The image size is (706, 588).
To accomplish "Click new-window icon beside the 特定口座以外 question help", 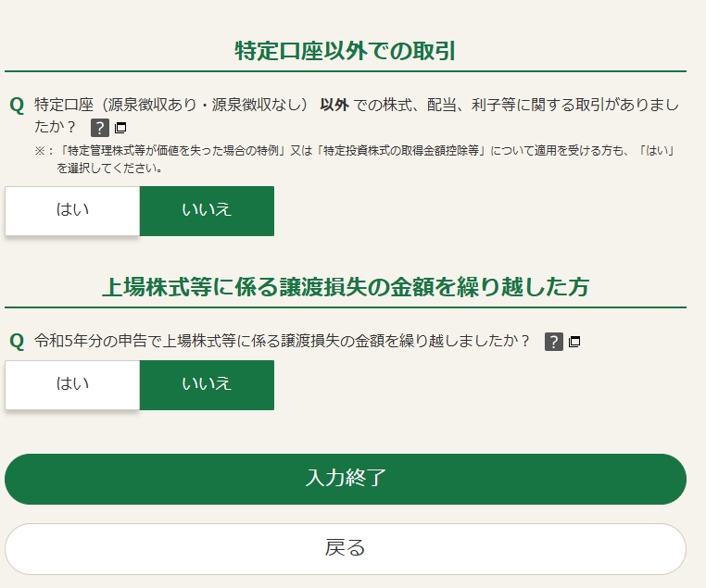I will click(x=120, y=128).
